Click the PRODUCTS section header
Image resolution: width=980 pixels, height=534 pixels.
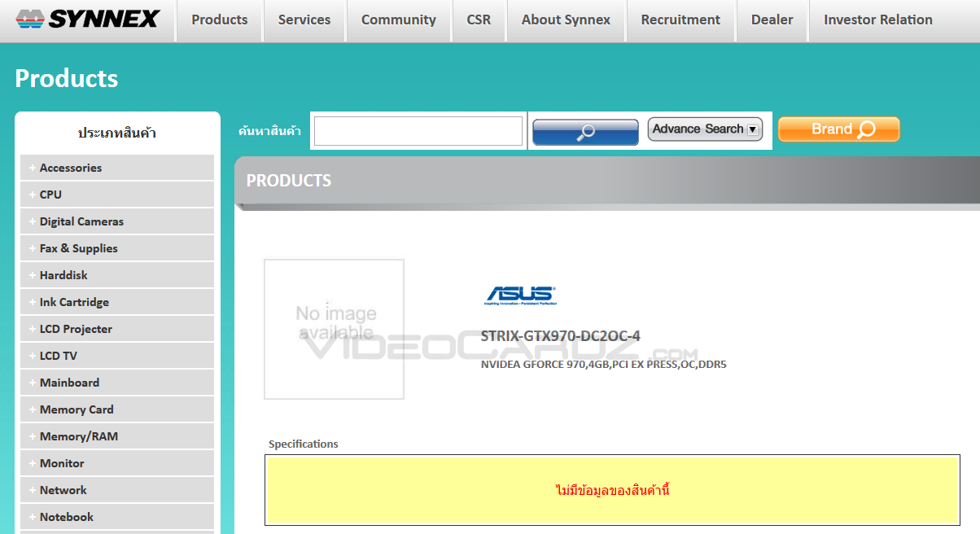[x=289, y=181]
